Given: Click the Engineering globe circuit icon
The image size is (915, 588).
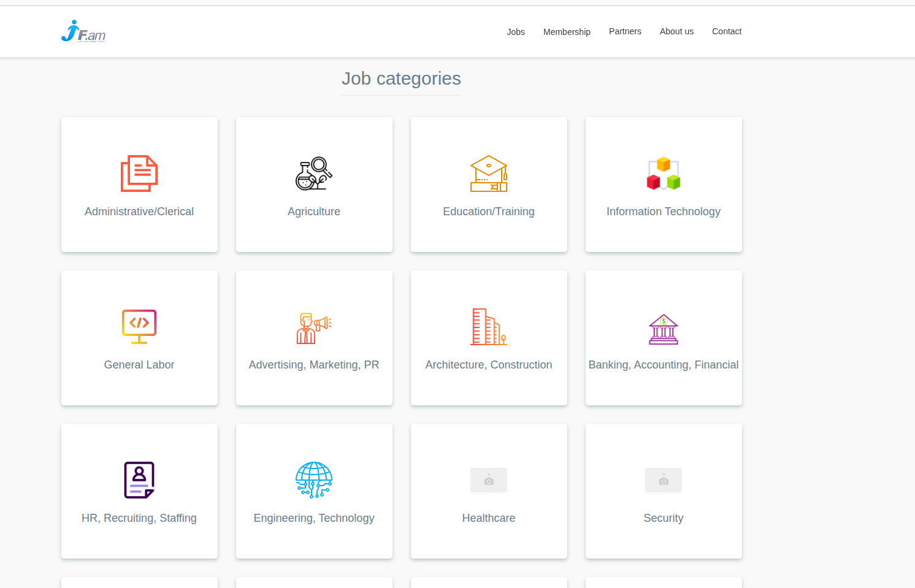Looking at the screenshot, I should pyautogui.click(x=314, y=480).
